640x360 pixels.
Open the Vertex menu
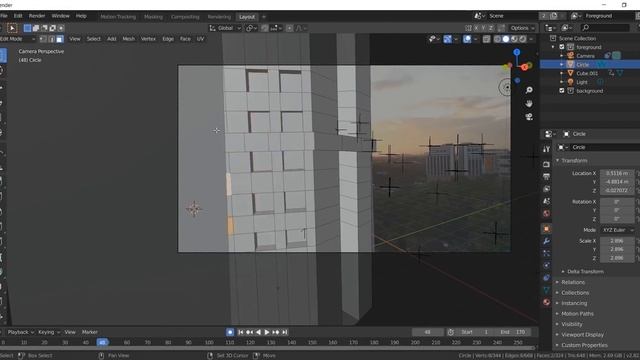pos(148,39)
